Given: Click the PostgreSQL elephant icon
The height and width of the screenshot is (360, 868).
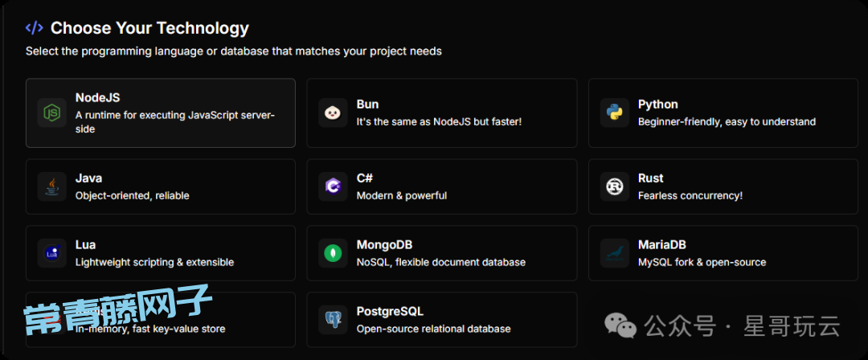Looking at the screenshot, I should tap(333, 320).
